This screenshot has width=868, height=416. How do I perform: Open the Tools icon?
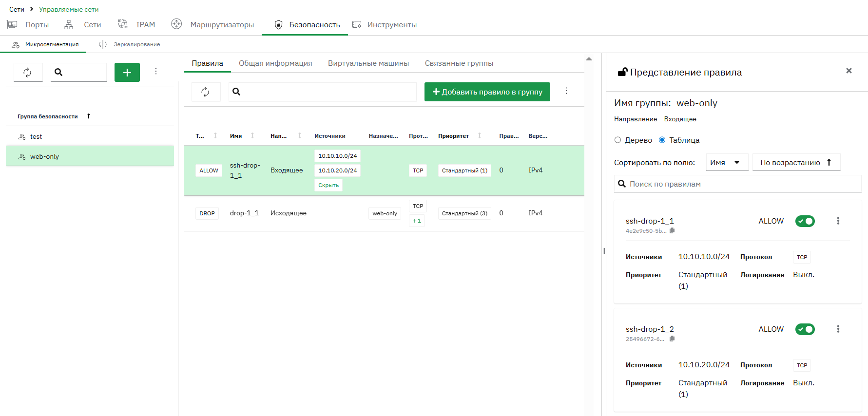(x=357, y=24)
